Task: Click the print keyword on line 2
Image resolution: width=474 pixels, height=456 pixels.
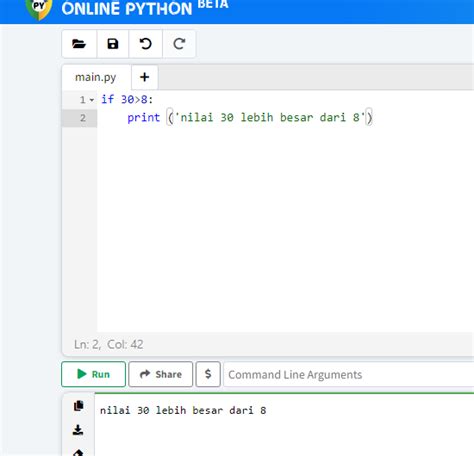Action: pos(144,117)
